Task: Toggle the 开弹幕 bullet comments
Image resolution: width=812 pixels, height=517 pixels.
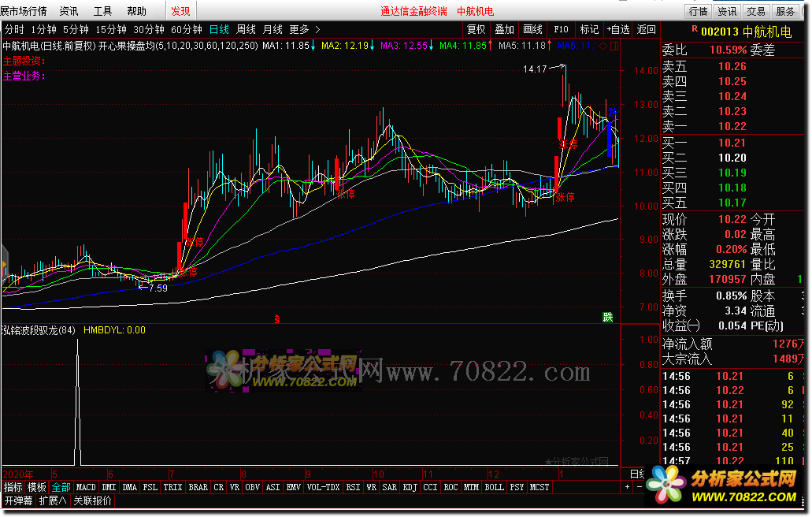Action: tap(19, 501)
